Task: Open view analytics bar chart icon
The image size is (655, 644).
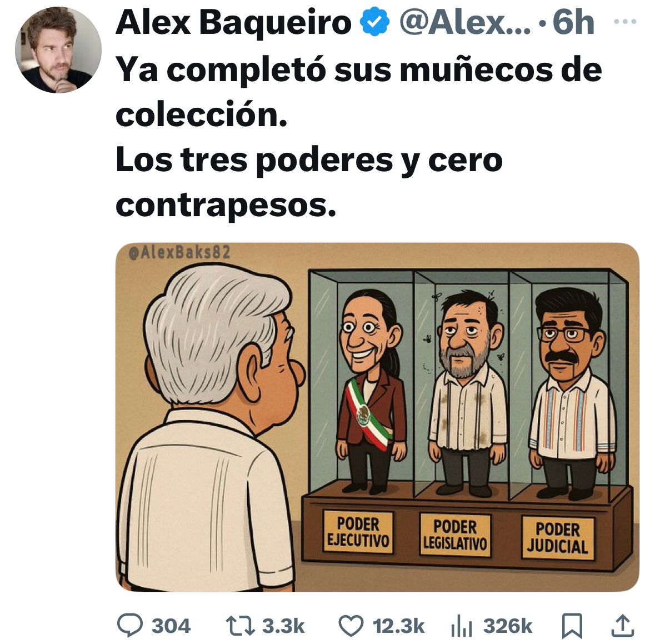Action: tap(462, 626)
